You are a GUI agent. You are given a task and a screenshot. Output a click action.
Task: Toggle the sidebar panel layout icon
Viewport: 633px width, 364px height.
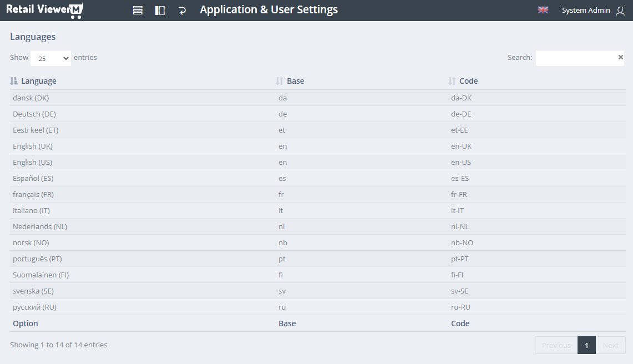pyautogui.click(x=160, y=11)
